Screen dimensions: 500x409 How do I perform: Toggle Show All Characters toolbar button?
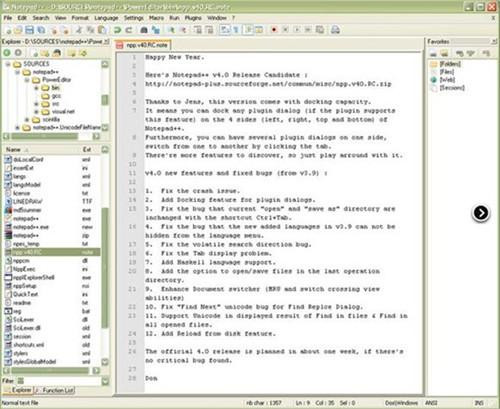(x=236, y=30)
